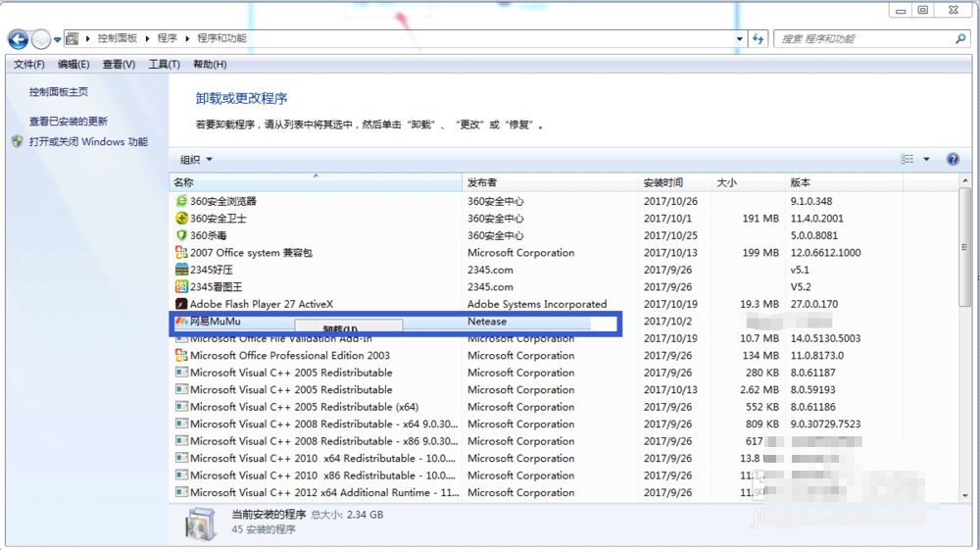Viewport: 980px width, 550px height.
Task: Click the 360安全卫士 icon
Action: [x=181, y=218]
